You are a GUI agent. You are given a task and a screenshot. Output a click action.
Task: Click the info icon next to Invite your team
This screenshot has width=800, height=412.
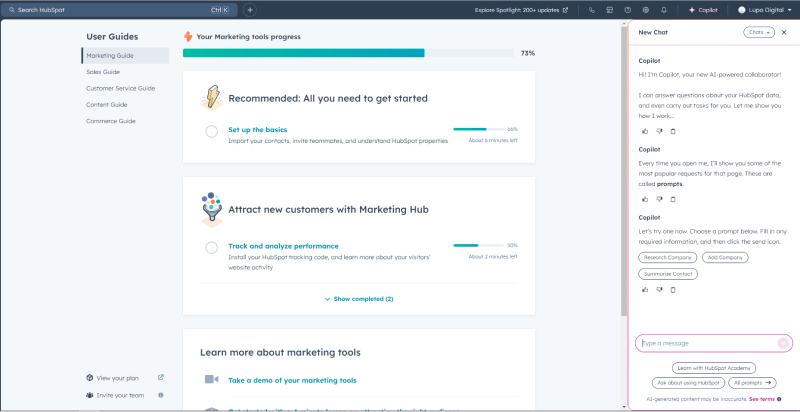coord(161,395)
